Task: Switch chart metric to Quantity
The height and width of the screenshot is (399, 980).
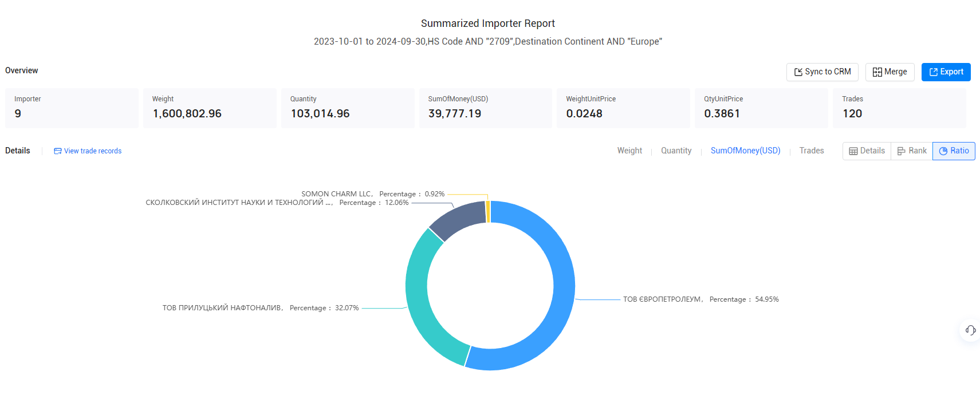Action: 676,151
